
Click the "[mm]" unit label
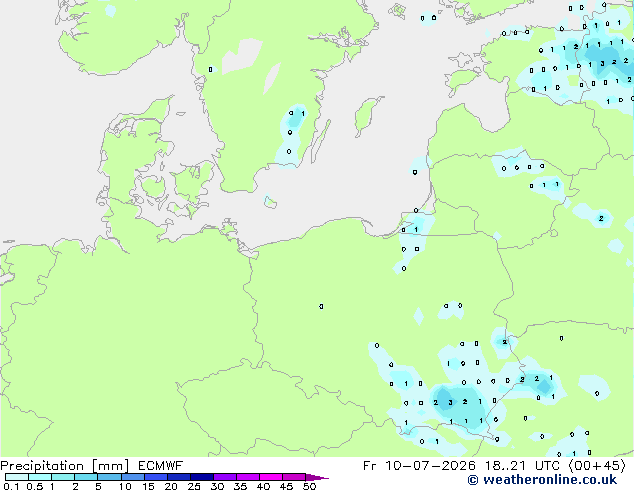[110, 466]
